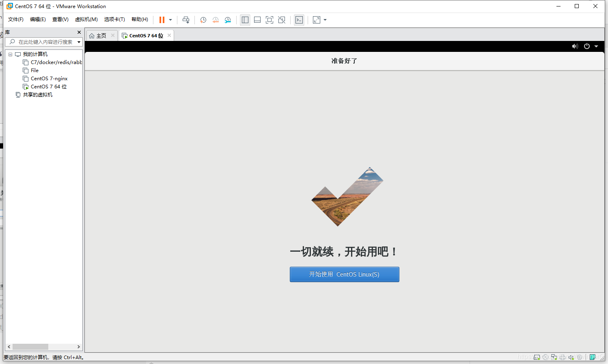Open the power options arrow beside the pause icon
Screen dimensions: 608x364
click(x=170, y=20)
